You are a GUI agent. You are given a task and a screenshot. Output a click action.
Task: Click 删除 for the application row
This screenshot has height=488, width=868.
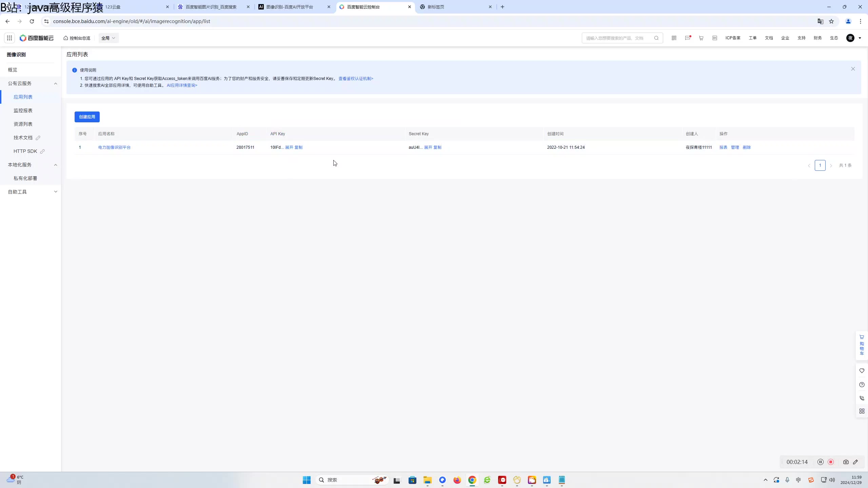(747, 147)
